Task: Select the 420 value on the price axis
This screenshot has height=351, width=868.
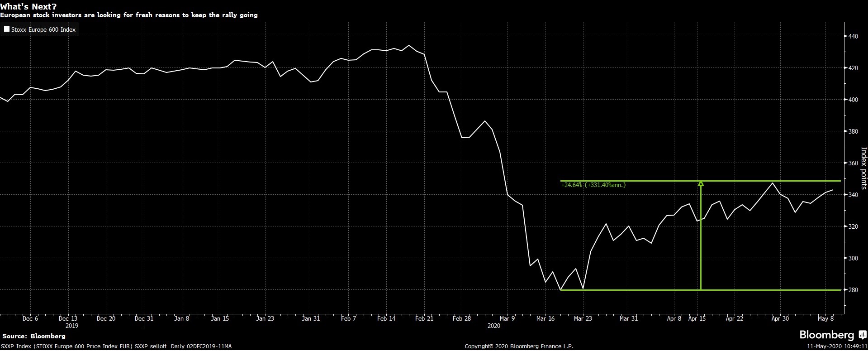Action: (x=853, y=68)
